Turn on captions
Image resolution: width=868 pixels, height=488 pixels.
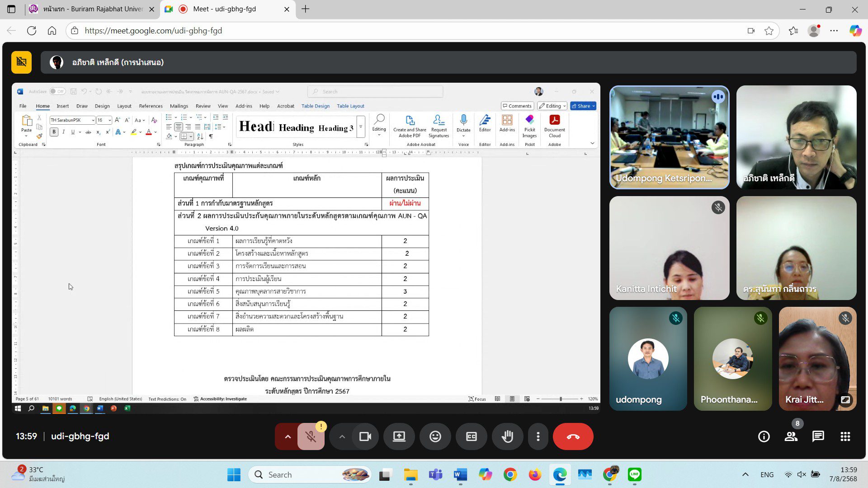pyautogui.click(x=471, y=436)
